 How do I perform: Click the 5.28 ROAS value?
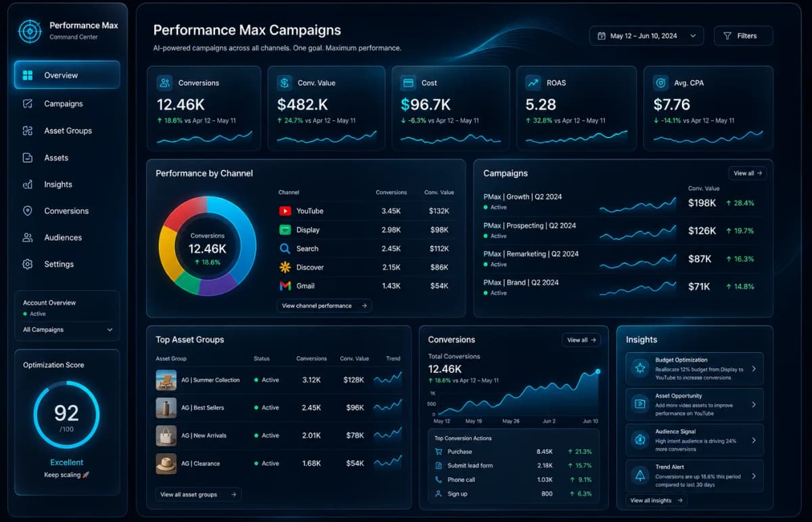pos(541,104)
